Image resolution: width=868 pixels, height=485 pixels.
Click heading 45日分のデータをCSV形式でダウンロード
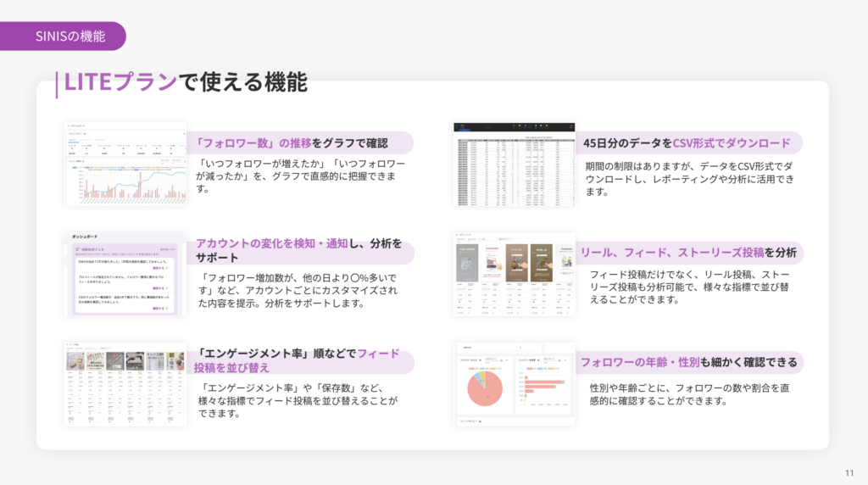pyautogui.click(x=687, y=142)
